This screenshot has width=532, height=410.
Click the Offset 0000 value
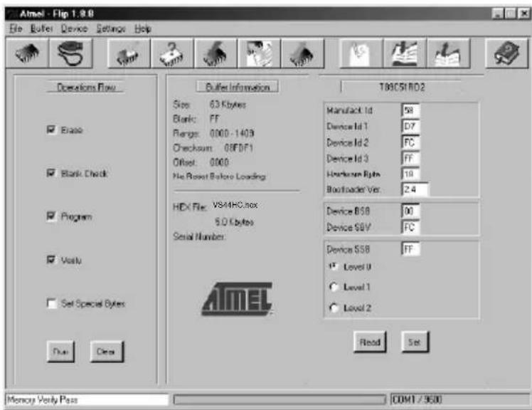pos(219,162)
